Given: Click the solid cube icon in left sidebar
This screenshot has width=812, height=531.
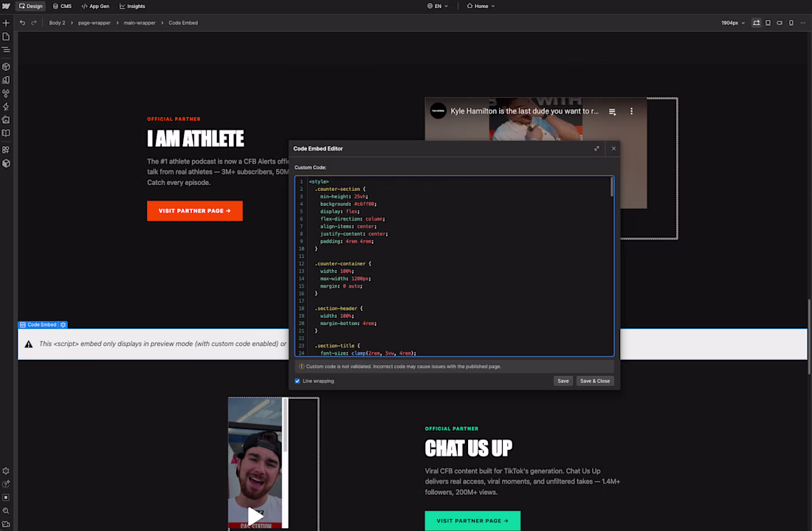Looking at the screenshot, I should click(6, 164).
